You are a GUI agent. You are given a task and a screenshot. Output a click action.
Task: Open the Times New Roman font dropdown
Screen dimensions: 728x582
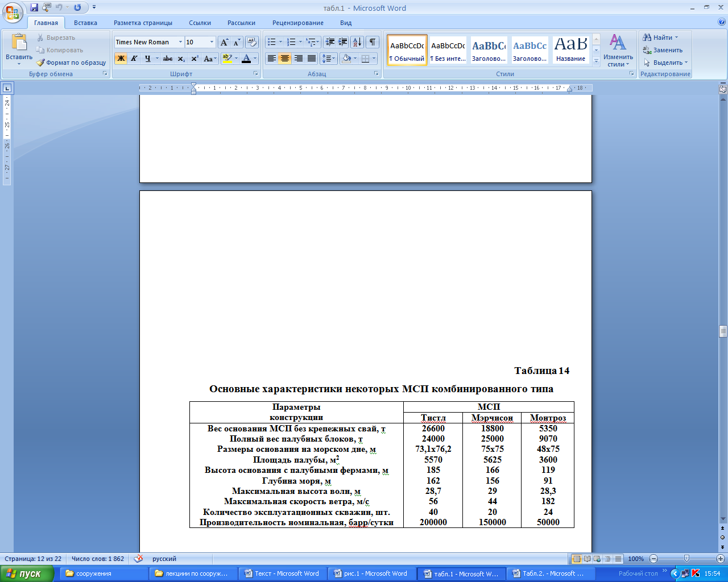tap(180, 42)
